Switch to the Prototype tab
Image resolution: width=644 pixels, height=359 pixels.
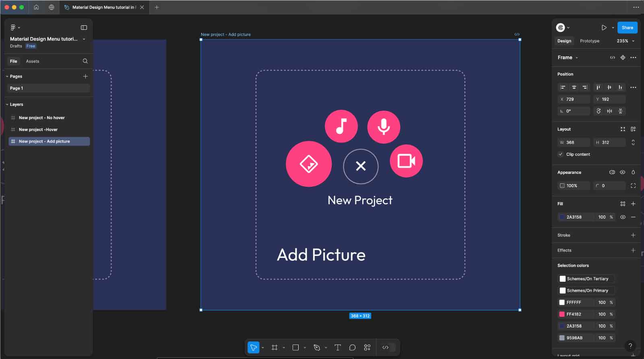pos(589,41)
